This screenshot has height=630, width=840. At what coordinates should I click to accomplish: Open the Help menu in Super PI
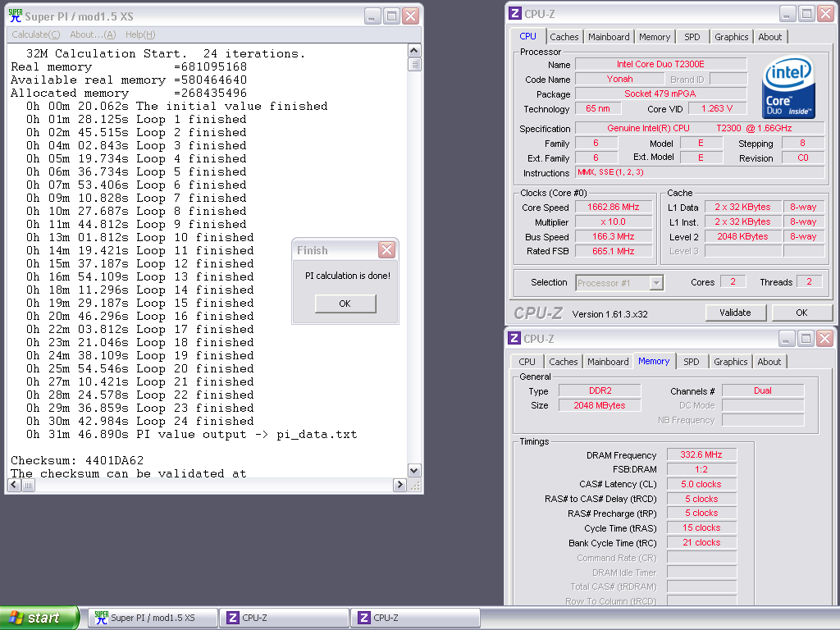[140, 34]
